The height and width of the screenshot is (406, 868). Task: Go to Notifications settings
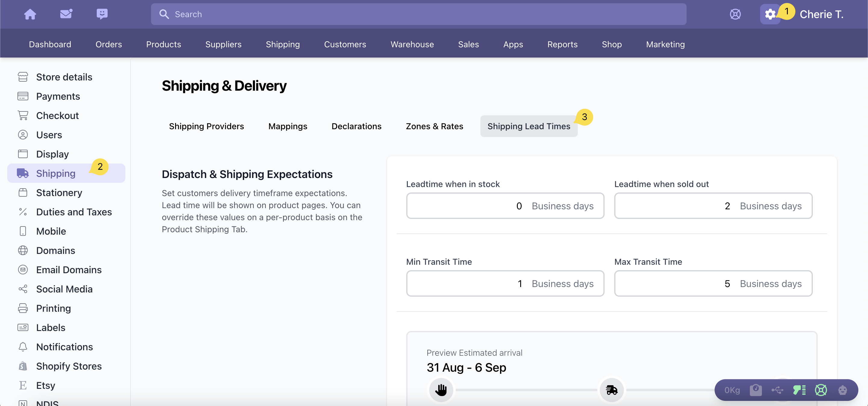tap(65, 346)
